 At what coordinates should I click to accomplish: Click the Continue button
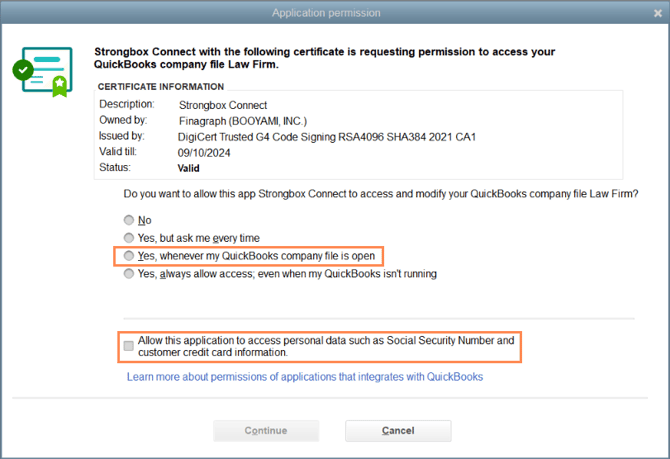(x=266, y=430)
